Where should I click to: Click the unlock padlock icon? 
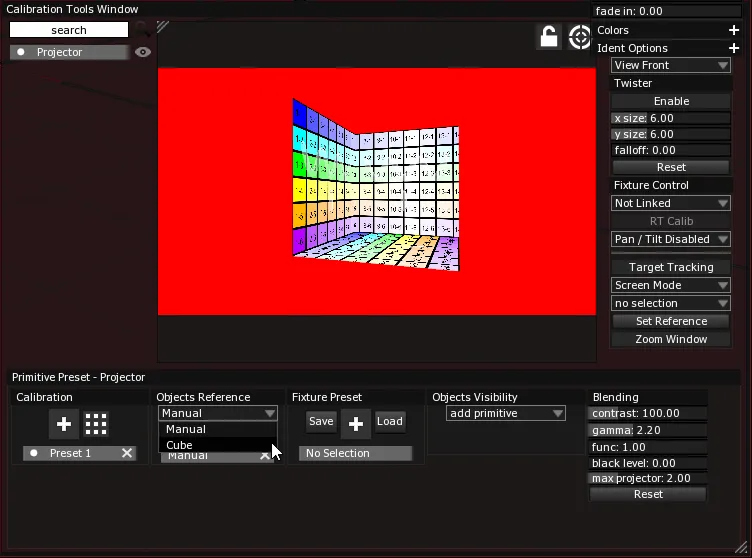[549, 36]
